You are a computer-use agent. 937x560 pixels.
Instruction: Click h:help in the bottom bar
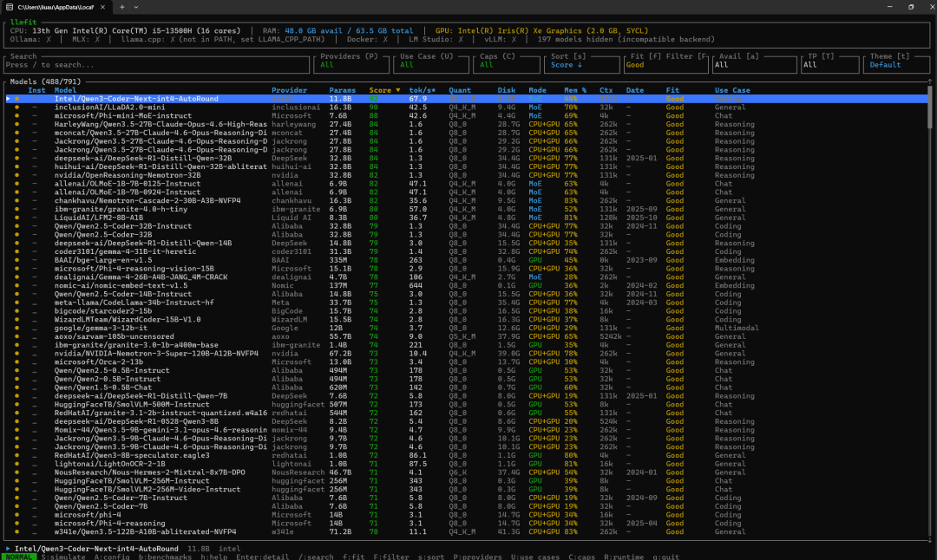click(214, 557)
